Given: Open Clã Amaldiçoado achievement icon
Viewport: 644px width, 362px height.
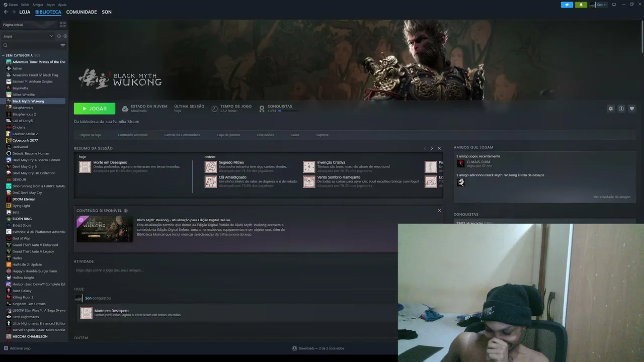Looking at the screenshot, I should point(211,182).
